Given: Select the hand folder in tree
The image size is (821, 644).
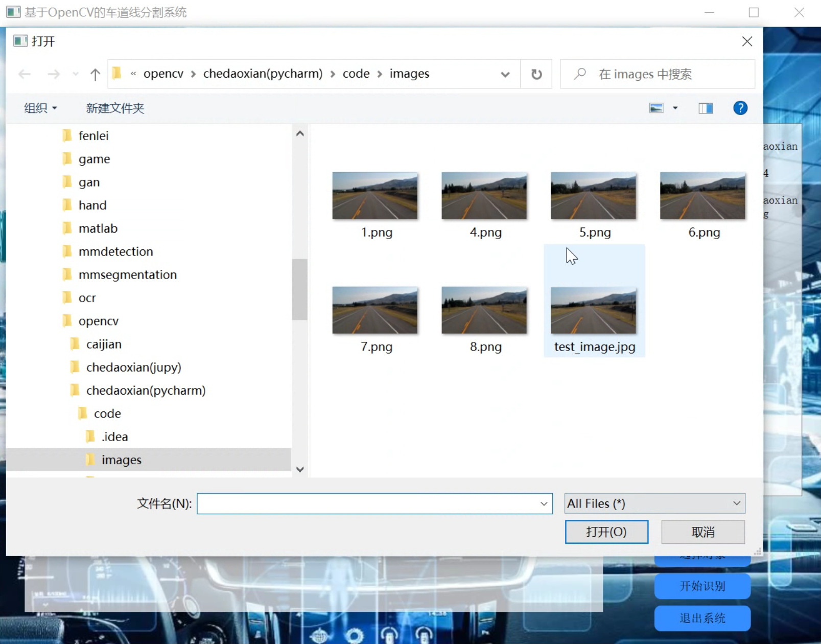Looking at the screenshot, I should pyautogui.click(x=92, y=205).
